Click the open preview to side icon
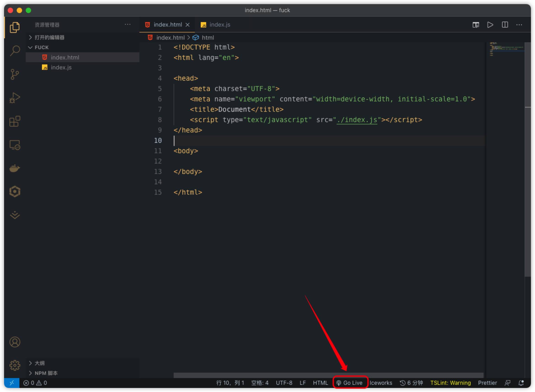Viewport: 535px width, 392px height. coord(476,25)
